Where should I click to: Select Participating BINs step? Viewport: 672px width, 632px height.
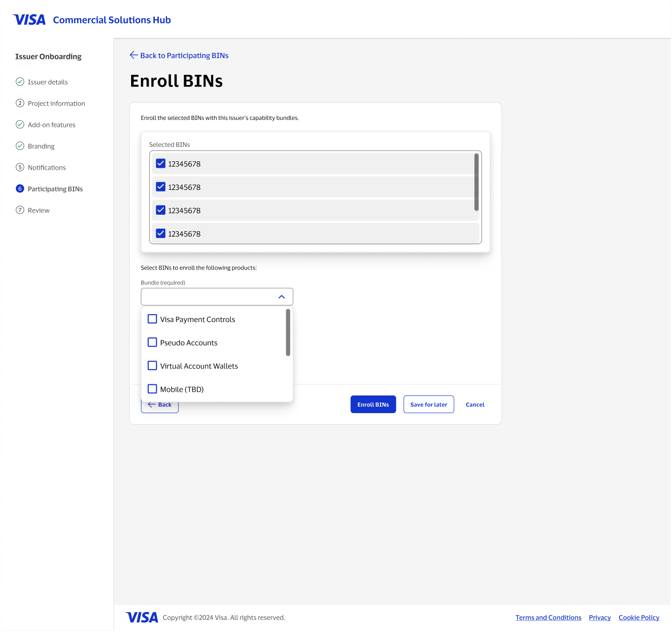(55, 189)
